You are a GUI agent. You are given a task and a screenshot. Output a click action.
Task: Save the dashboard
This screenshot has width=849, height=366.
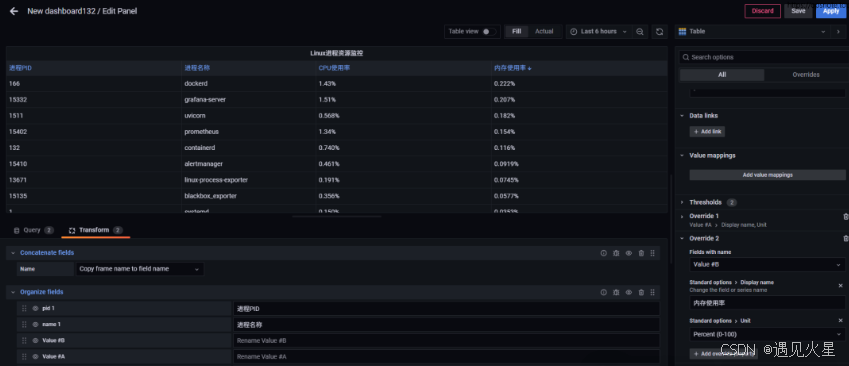(x=798, y=11)
